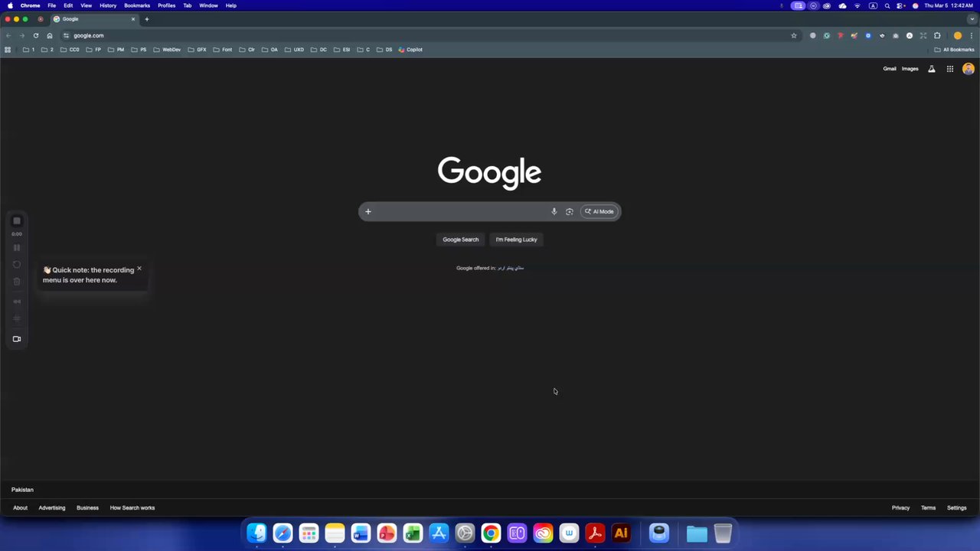
Task: Switch to AI Mode
Action: pos(599,211)
